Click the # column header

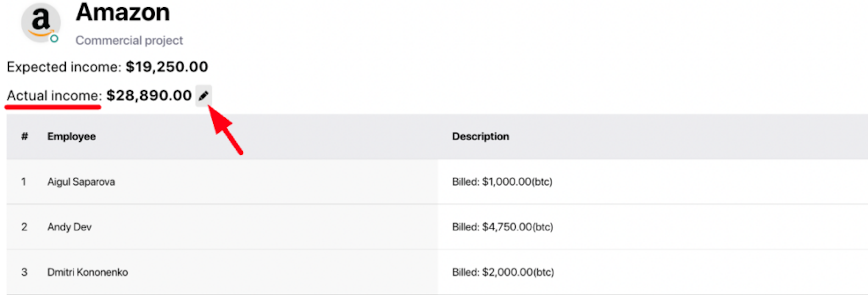pyautogui.click(x=25, y=136)
